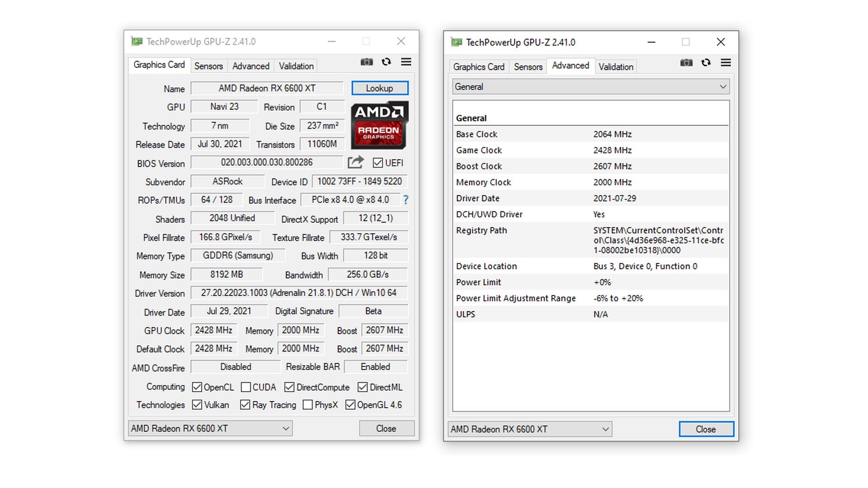Open hamburger menu in right Advanced window

click(726, 63)
